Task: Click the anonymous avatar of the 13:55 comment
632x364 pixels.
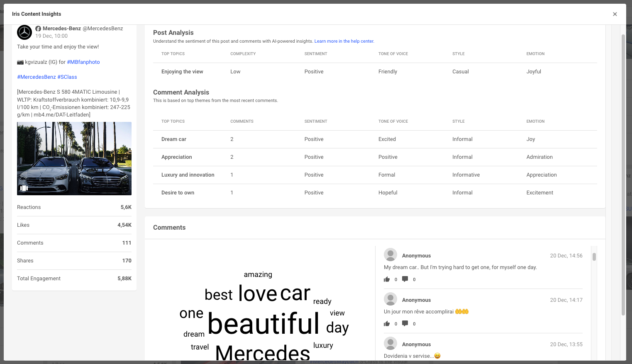Action: 390,344
